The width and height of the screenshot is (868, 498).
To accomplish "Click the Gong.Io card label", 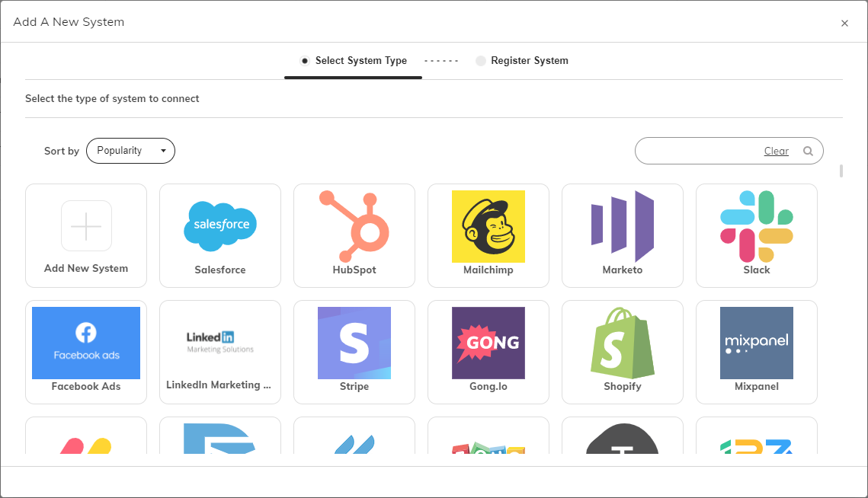I will coord(488,386).
